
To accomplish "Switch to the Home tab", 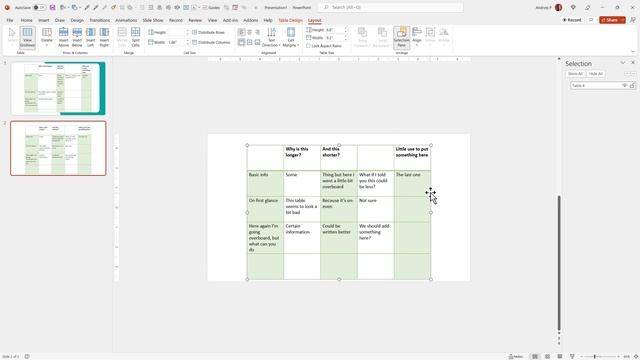I will point(27,20).
